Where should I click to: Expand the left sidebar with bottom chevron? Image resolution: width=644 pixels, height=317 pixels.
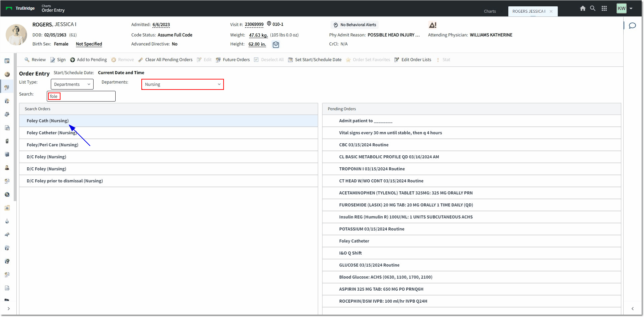(8, 309)
